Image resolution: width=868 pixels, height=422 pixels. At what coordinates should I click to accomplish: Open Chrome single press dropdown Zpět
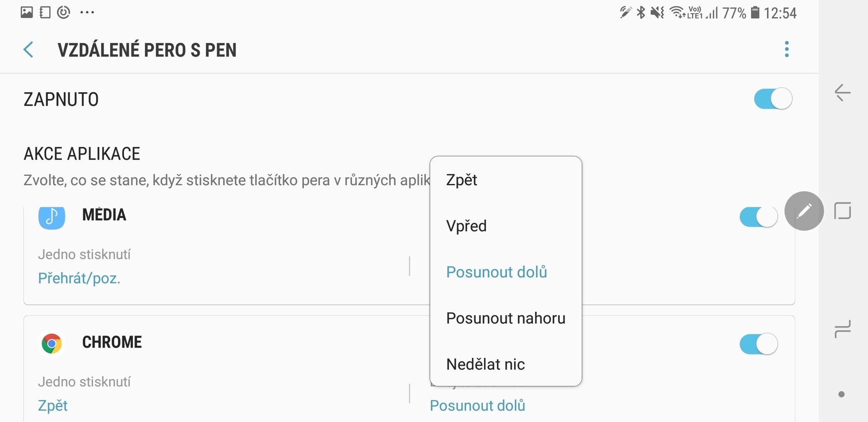point(53,406)
